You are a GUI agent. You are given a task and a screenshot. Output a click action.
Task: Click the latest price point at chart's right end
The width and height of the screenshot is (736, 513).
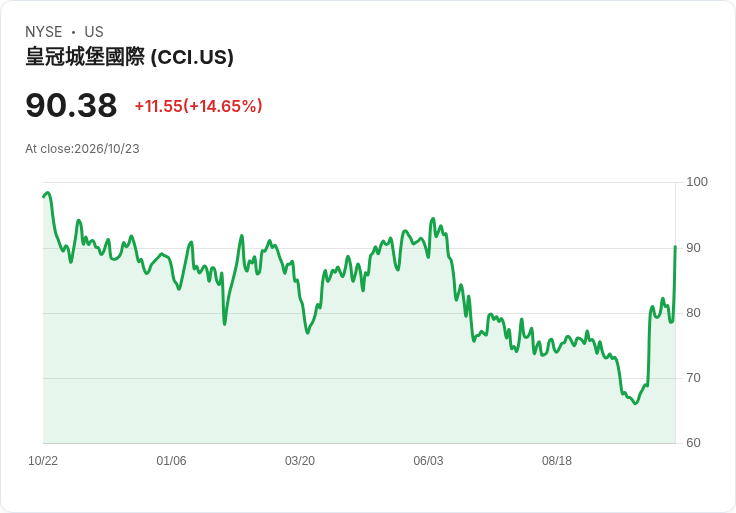pos(675,246)
